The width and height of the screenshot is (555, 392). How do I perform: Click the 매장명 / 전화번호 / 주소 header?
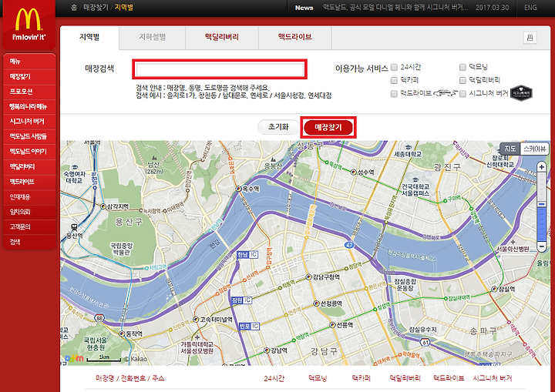tap(130, 378)
